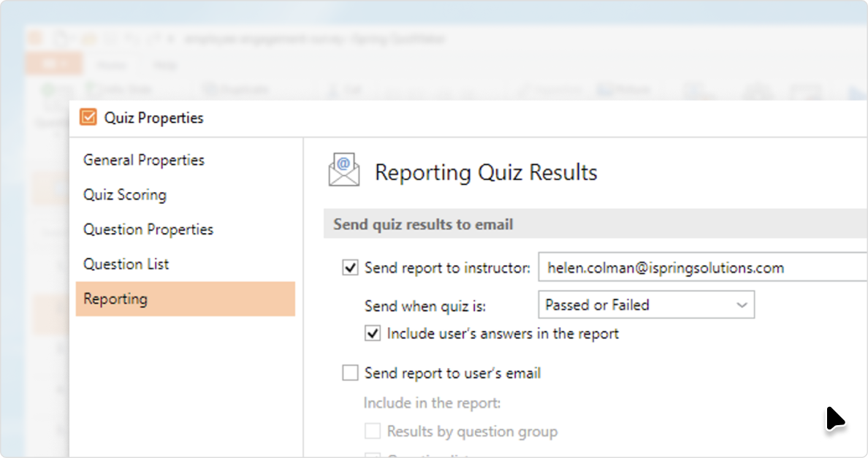Uncheck 'Send report to instructor'
The image size is (868, 458).
click(x=350, y=267)
